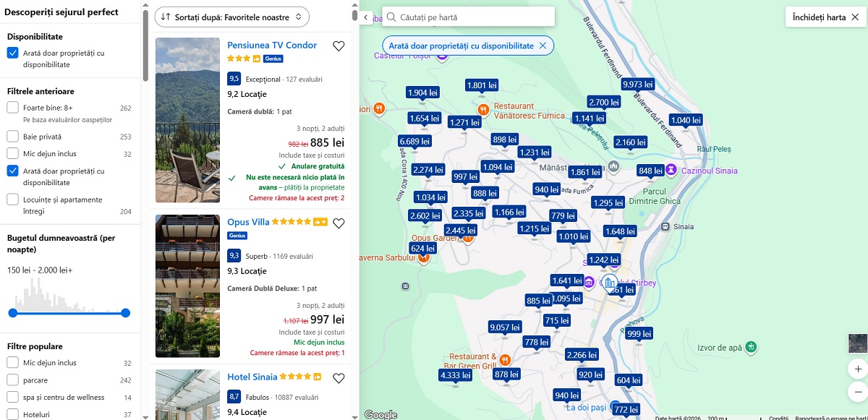The width and height of the screenshot is (868, 420).
Task: Save Pensiunea TV Condor with heart icon
Action: tap(339, 46)
